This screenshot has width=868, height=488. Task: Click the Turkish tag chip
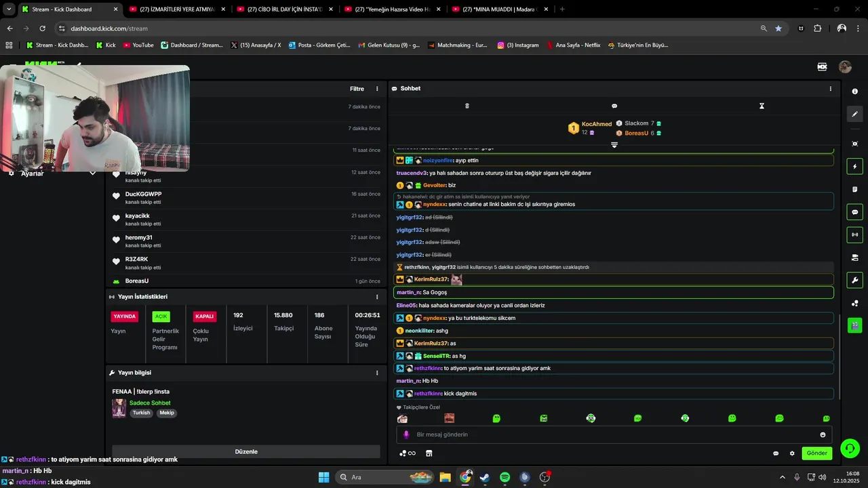[141, 413]
